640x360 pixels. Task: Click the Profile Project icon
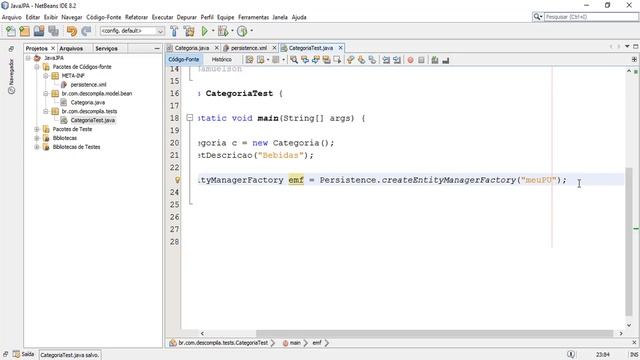click(242, 31)
